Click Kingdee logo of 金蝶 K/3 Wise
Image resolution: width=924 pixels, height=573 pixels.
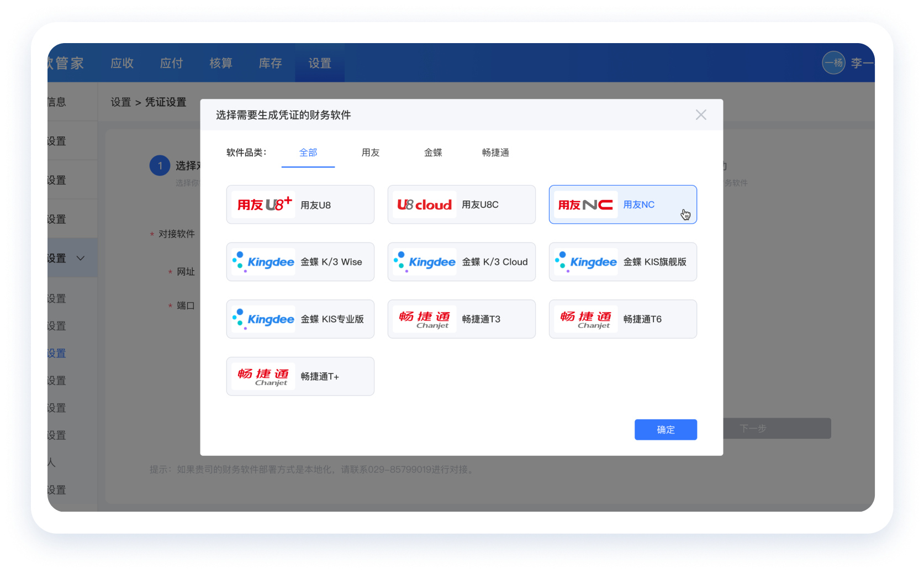[263, 262]
